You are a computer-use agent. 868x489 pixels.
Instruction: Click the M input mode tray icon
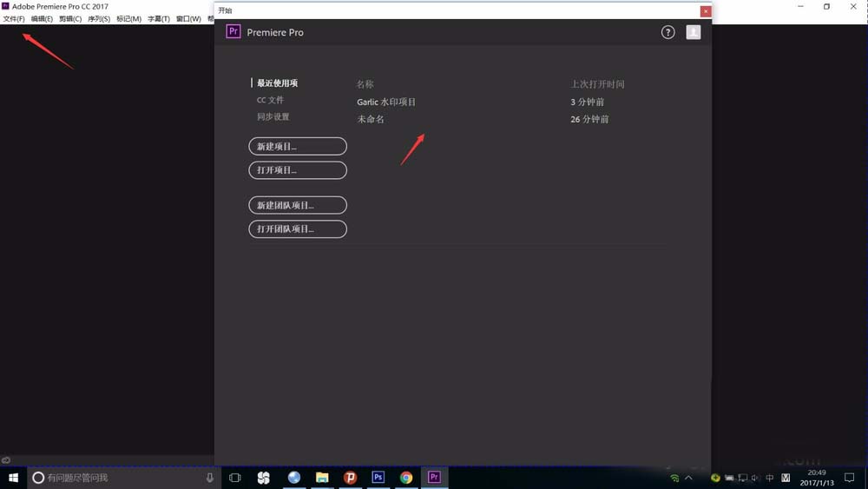click(786, 478)
